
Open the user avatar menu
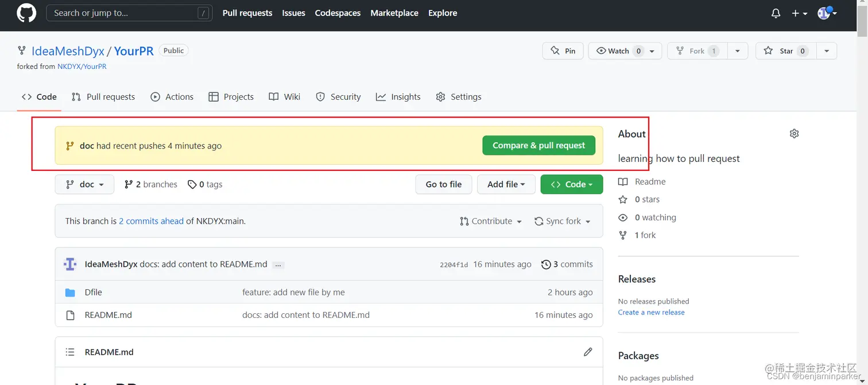pos(827,13)
